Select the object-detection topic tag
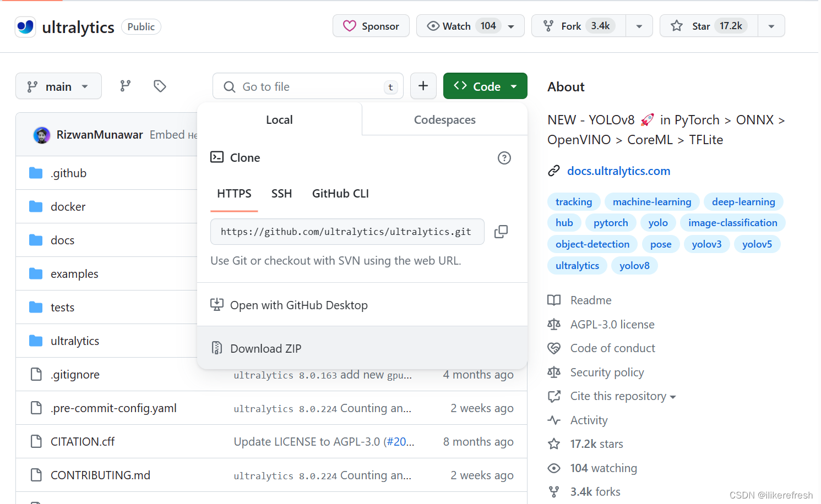821x504 pixels. pyautogui.click(x=592, y=244)
